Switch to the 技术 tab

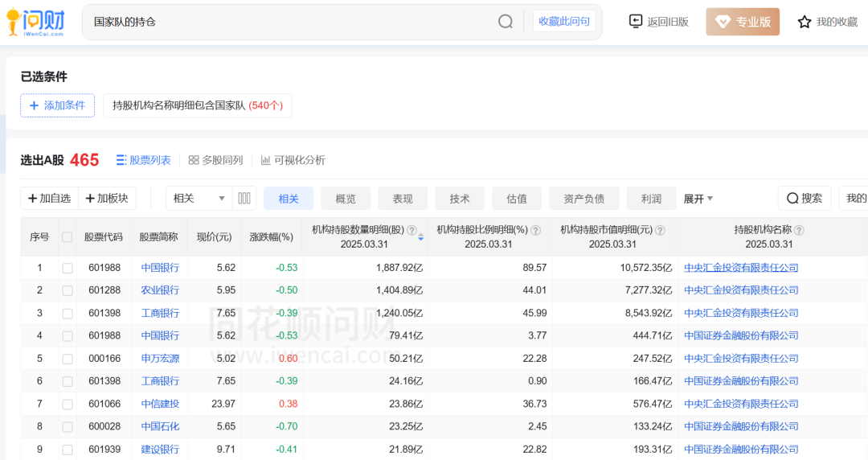tap(460, 199)
